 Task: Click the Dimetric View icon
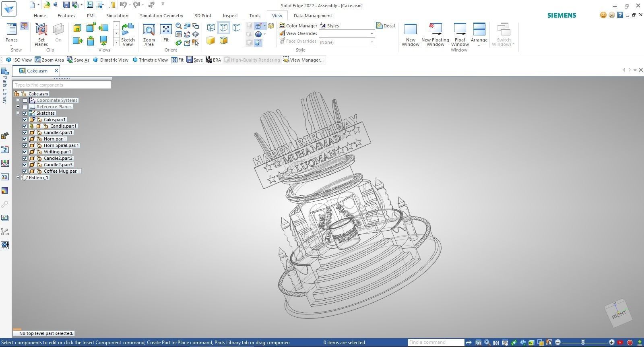(x=95, y=60)
